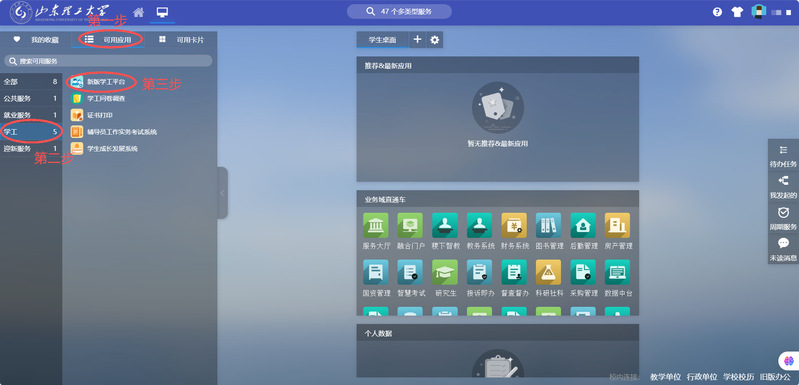Switch to the 可用卡片 tab
This screenshot has height=385, width=799.
click(x=181, y=40)
